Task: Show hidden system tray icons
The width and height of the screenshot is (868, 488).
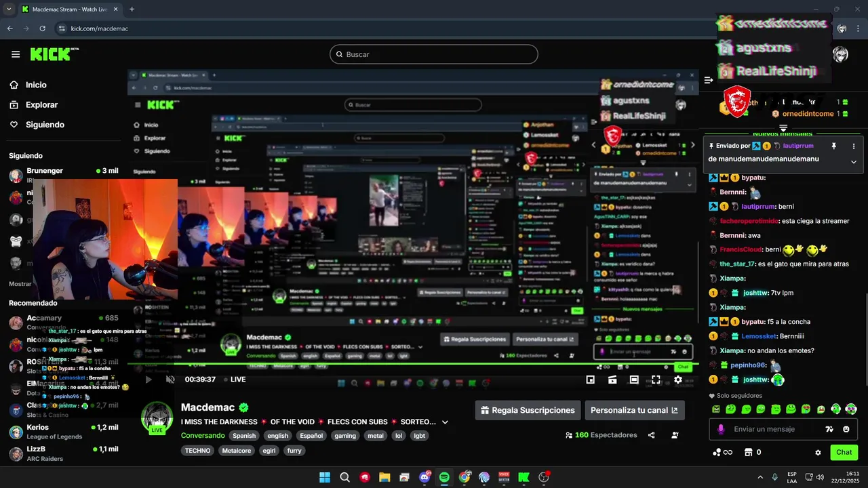Action: (759, 477)
